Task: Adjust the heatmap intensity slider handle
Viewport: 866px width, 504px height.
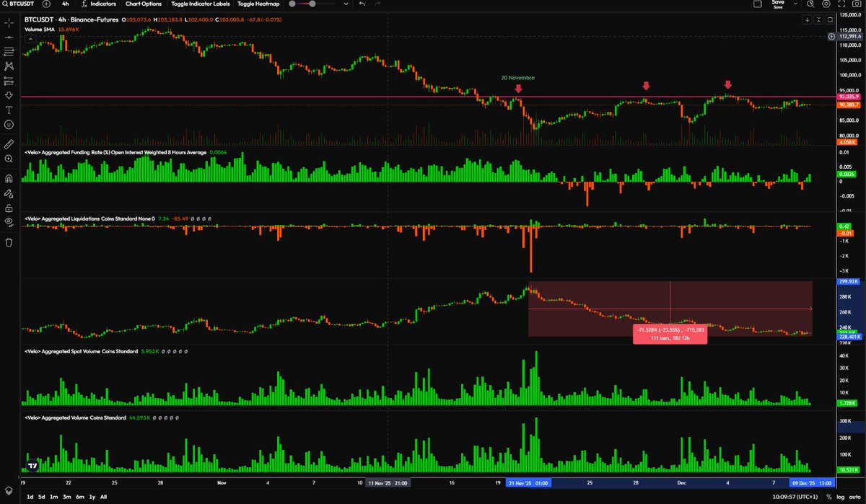Action: 312,4
